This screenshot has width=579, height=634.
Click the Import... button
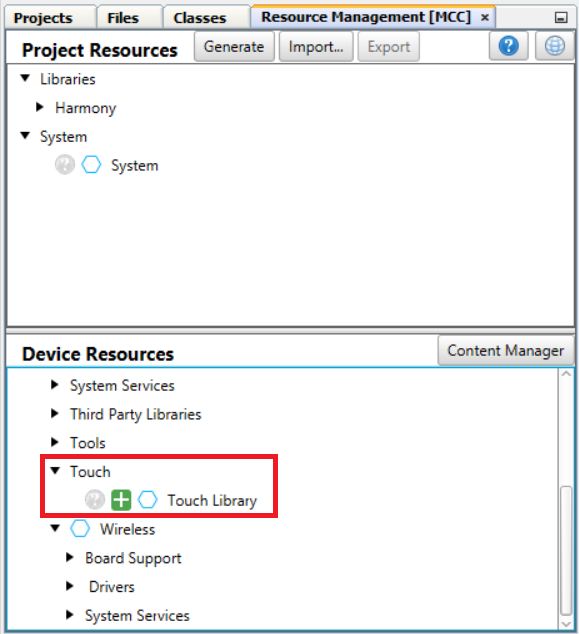click(316, 47)
